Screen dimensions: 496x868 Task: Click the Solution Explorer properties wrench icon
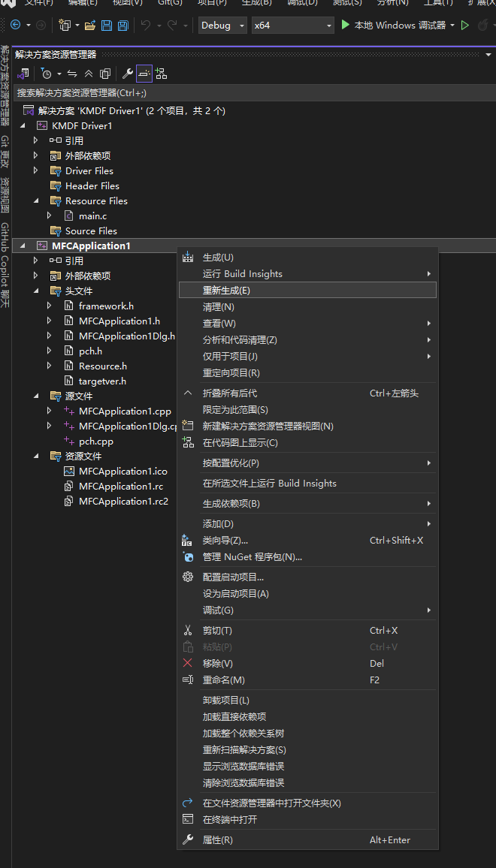click(127, 74)
